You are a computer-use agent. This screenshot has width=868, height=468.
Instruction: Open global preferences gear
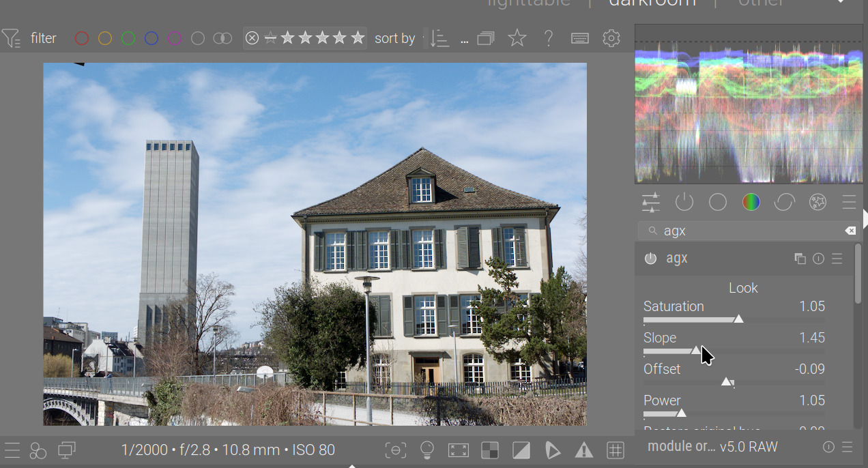click(611, 38)
